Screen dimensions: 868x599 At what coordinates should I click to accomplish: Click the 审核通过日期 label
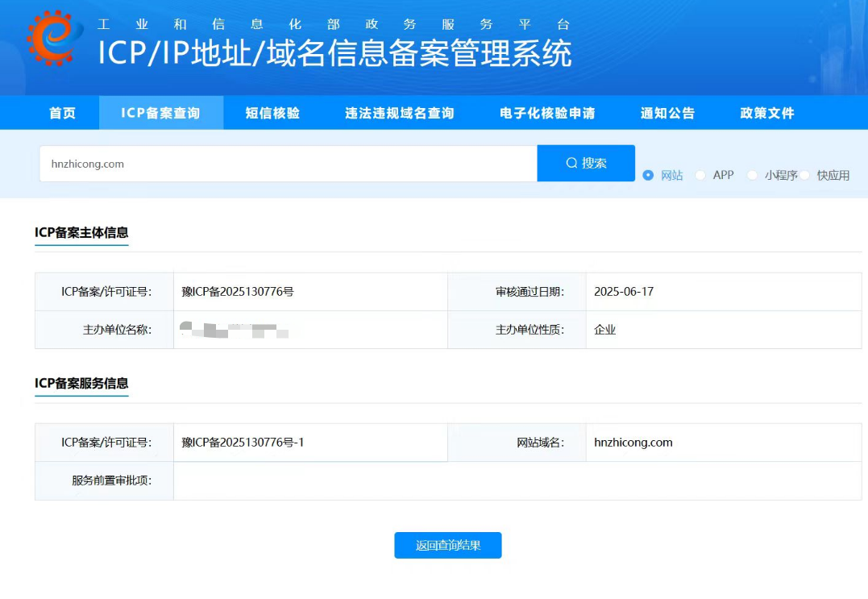click(530, 292)
